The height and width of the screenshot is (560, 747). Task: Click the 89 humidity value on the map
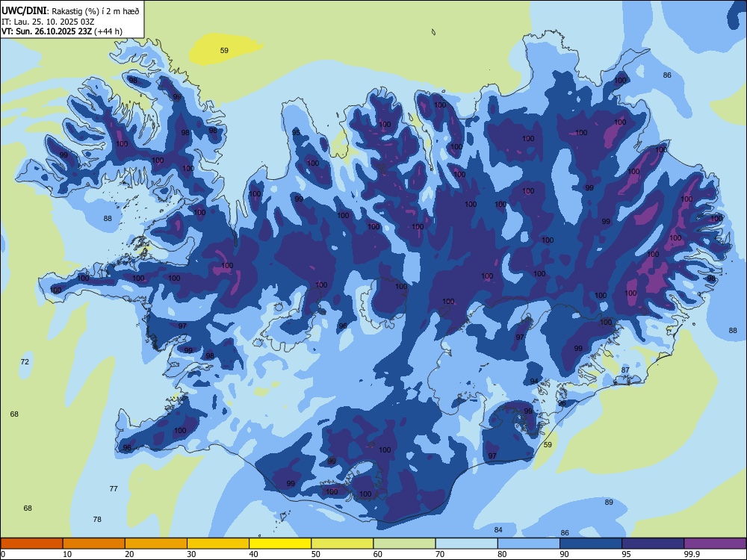point(609,502)
